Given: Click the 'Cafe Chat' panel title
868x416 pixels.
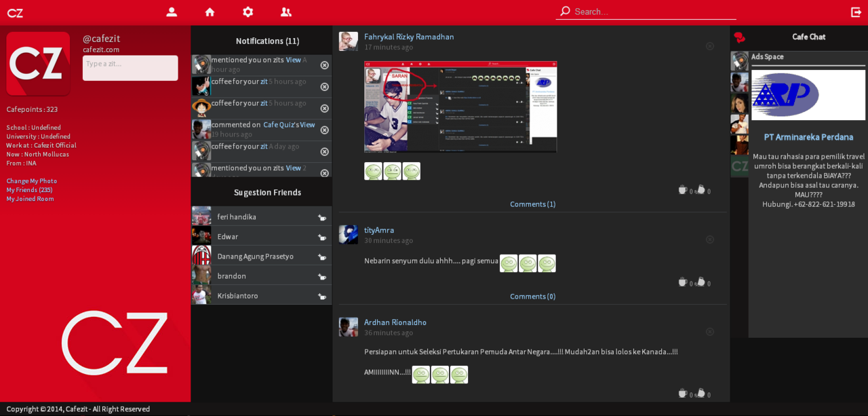Looking at the screenshot, I should click(x=809, y=37).
